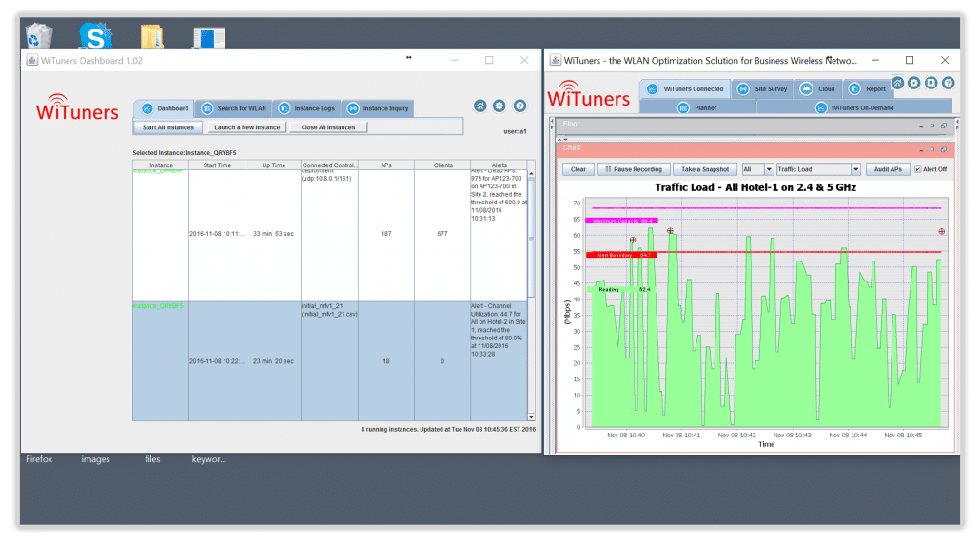This screenshot has width=980, height=542.
Task: Open the Cloud tab
Action: tap(817, 88)
